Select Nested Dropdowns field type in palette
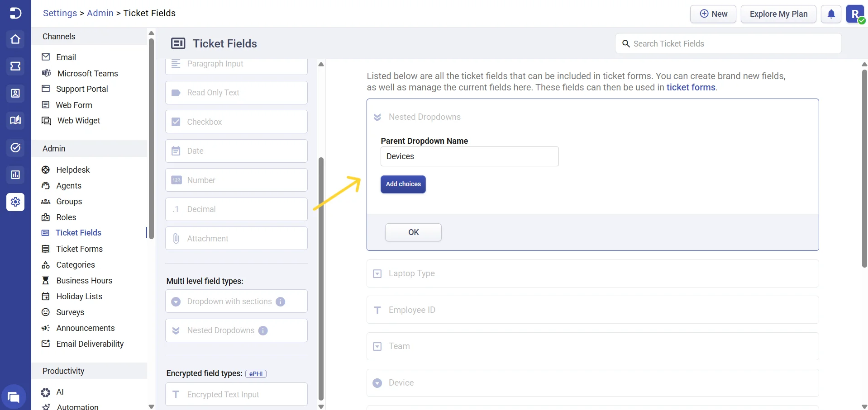This screenshot has width=868, height=410. tap(236, 330)
